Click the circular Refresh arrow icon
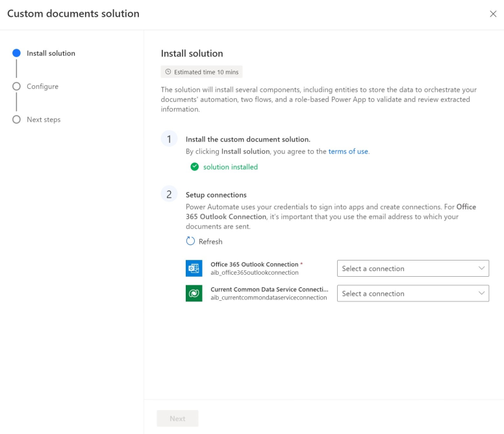 [190, 241]
